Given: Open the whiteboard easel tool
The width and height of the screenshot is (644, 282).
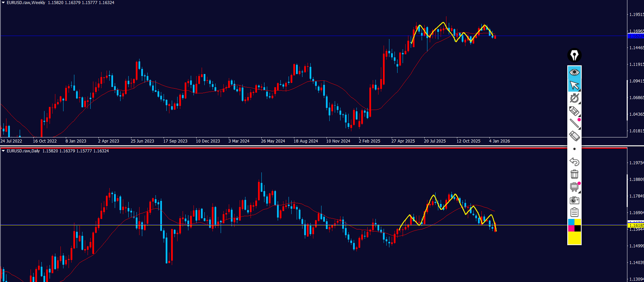Looking at the screenshot, I should click(574, 187).
